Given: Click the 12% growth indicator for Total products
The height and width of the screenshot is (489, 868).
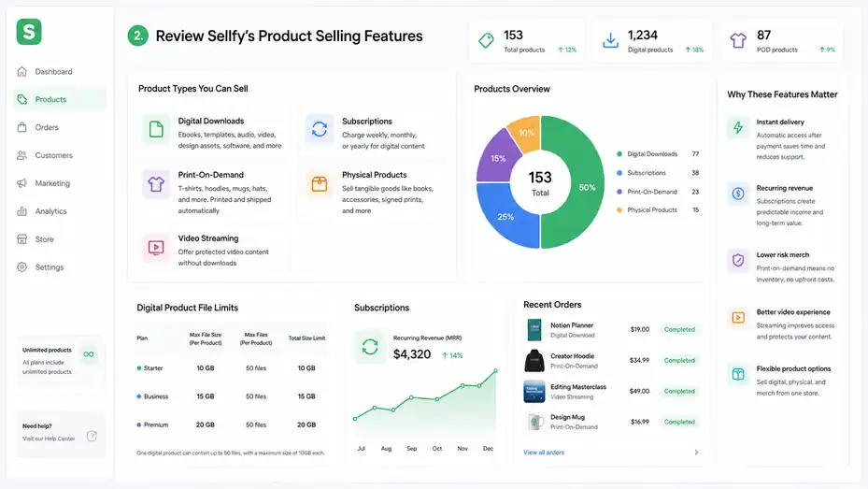Looking at the screenshot, I should [x=567, y=50].
